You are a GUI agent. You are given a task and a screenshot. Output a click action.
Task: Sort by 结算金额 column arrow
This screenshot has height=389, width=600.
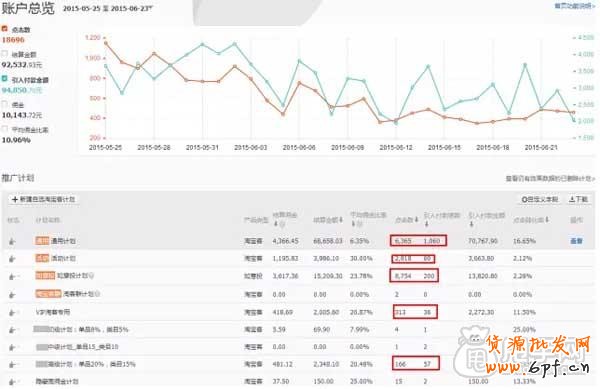pos(341,220)
